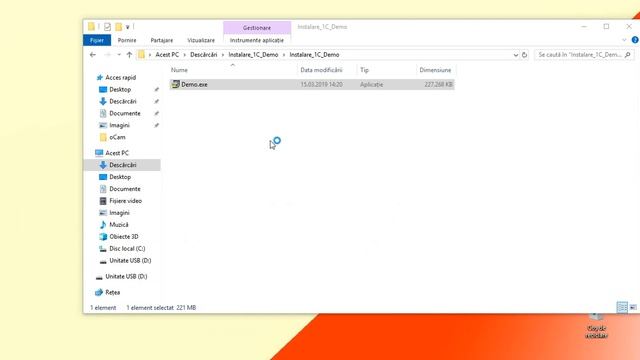Open Fișiere video folder
Screen dimensions: 640x360
click(125, 201)
